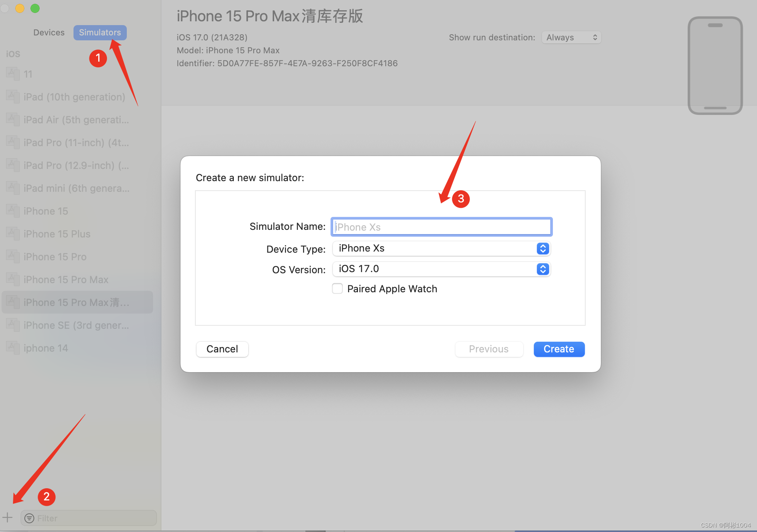Select iPad Pro (11-inch) list item
The width and height of the screenshot is (757, 532).
coord(76,143)
